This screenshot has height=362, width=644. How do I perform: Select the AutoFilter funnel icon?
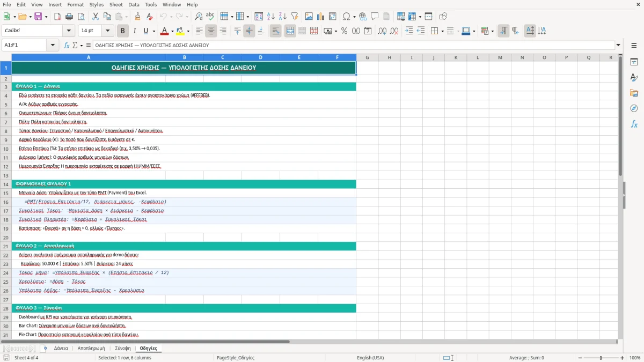(294, 17)
